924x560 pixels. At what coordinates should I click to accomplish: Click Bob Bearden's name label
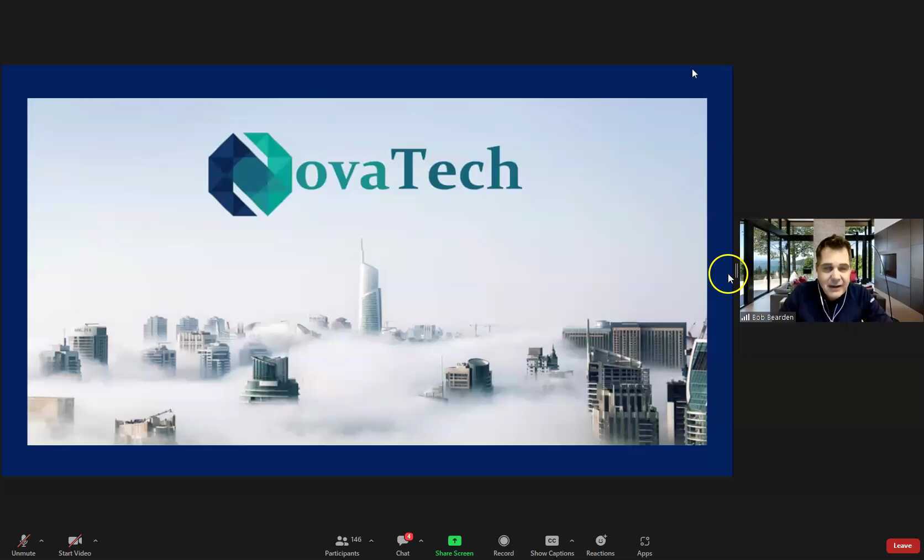771,317
